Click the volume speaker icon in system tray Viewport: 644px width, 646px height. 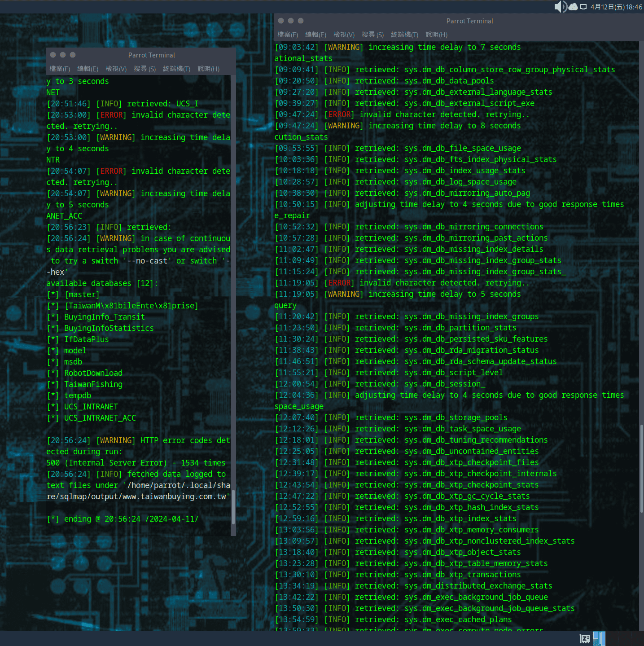(561, 7)
